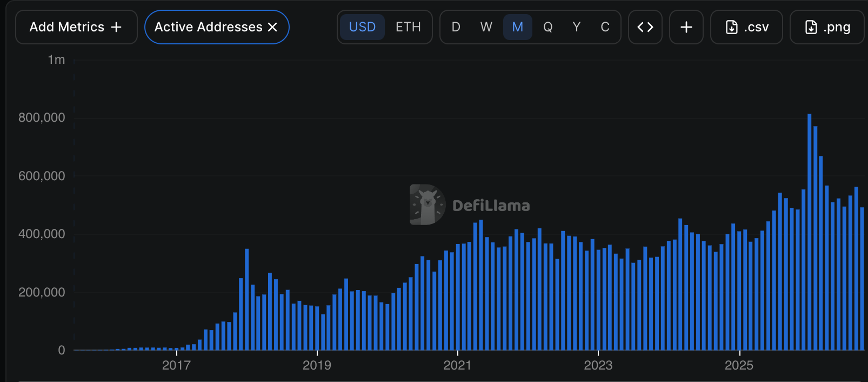This screenshot has width=868, height=382.
Task: Click the 400,000 y-axis label
Action: point(42,234)
